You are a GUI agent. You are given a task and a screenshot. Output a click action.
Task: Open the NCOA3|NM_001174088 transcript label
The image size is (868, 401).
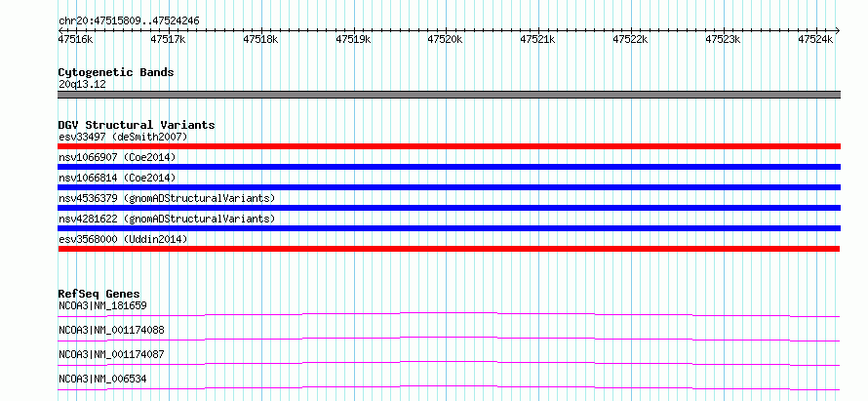pos(111,331)
